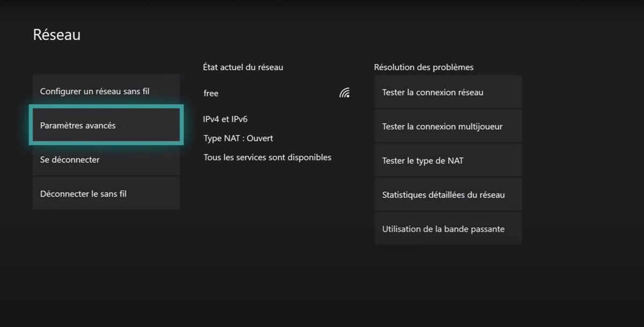Click 'Tous les services sont disponibles'

(x=267, y=158)
